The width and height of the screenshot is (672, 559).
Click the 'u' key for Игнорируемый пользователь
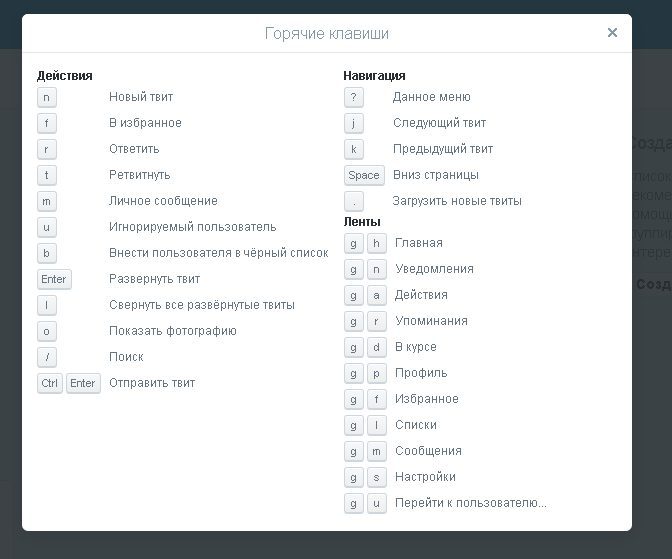[x=47, y=227]
